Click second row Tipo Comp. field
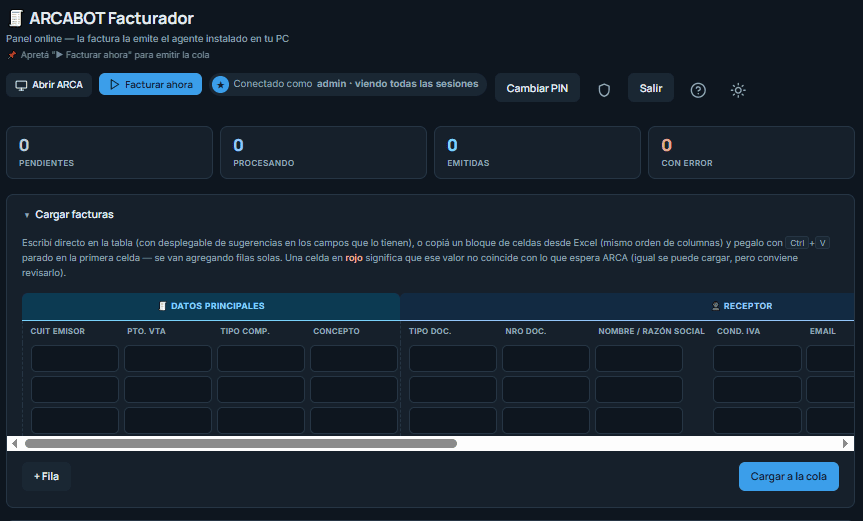863x521 pixels. (x=261, y=390)
